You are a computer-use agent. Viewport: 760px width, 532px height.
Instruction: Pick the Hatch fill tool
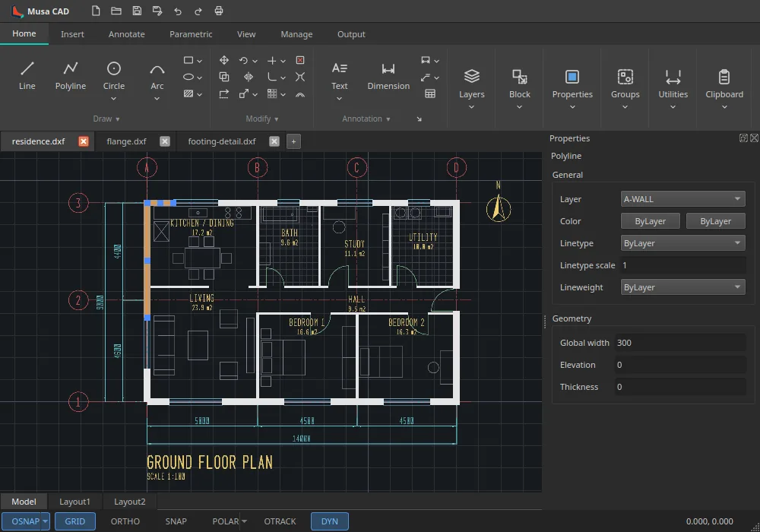tap(188, 93)
